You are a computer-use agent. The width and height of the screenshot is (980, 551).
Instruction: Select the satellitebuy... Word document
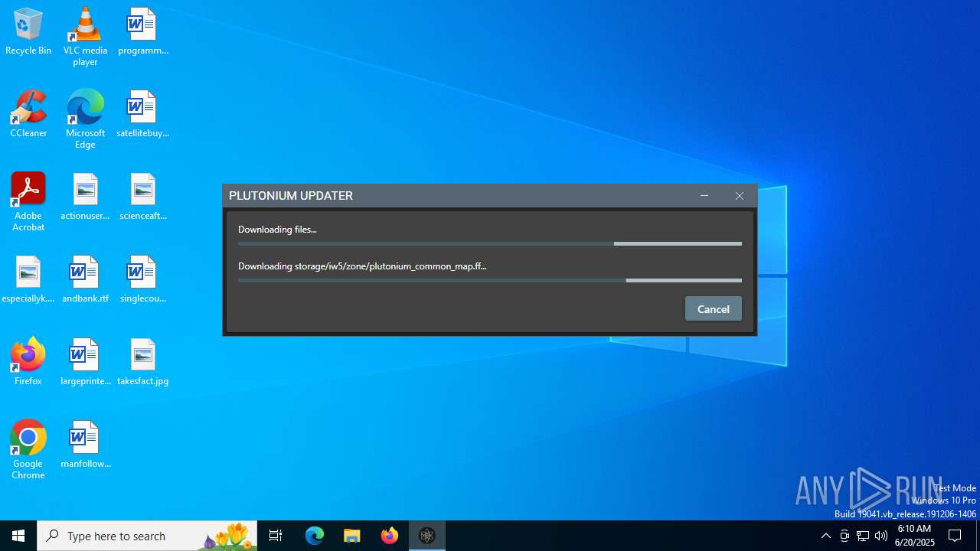tap(143, 114)
